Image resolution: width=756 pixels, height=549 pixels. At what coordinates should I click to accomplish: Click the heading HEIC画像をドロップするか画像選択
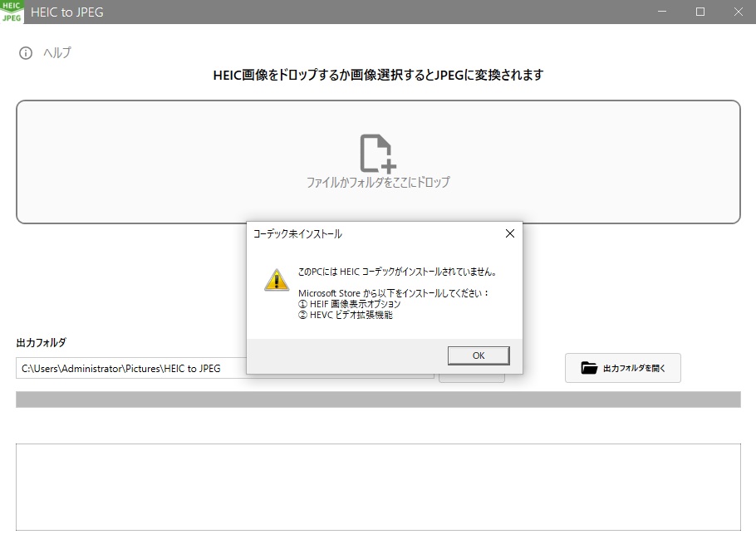tap(378, 76)
